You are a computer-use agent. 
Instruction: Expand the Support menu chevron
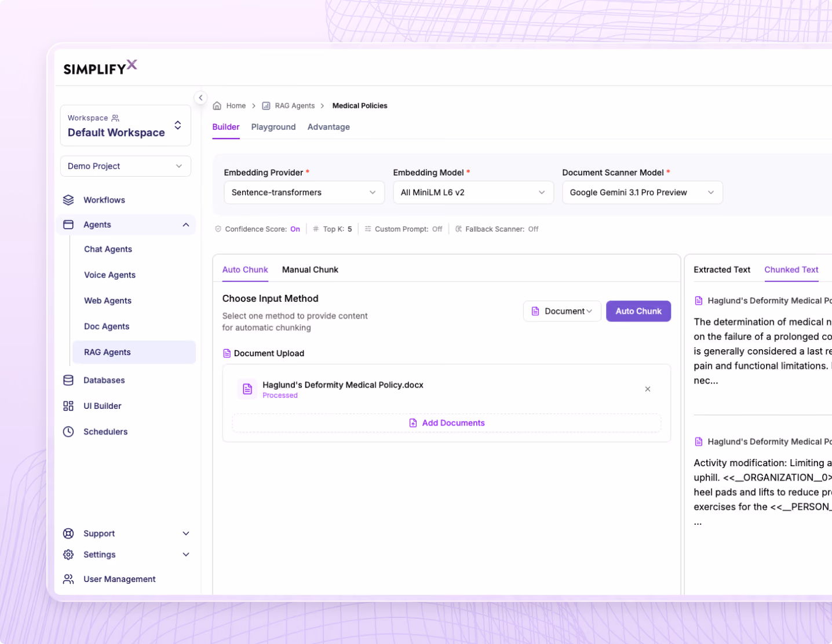pos(186,533)
